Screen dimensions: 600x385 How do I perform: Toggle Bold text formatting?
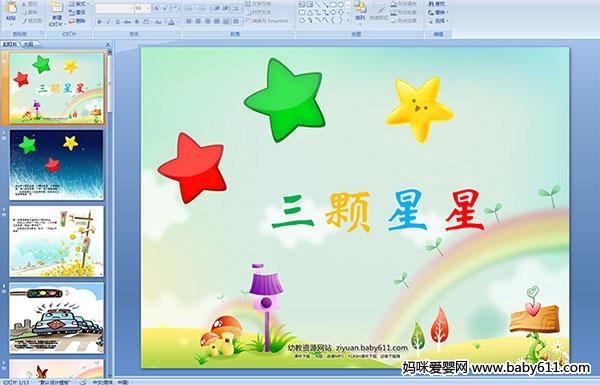99,22
